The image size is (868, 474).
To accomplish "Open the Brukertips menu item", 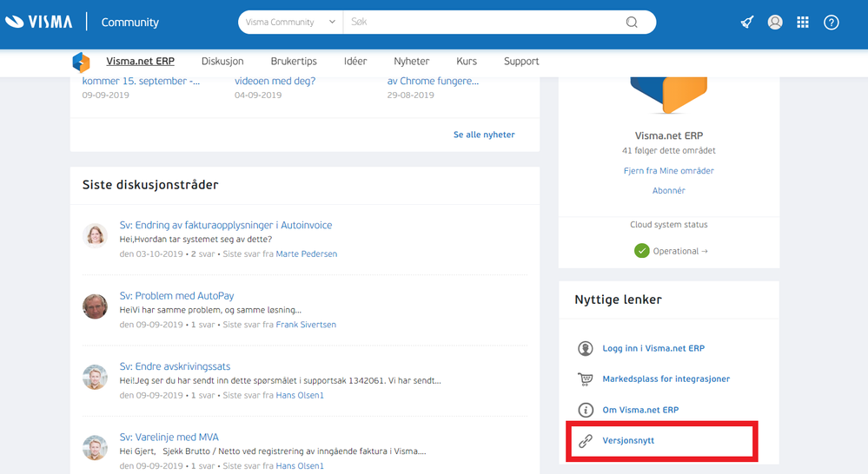I will 294,62.
